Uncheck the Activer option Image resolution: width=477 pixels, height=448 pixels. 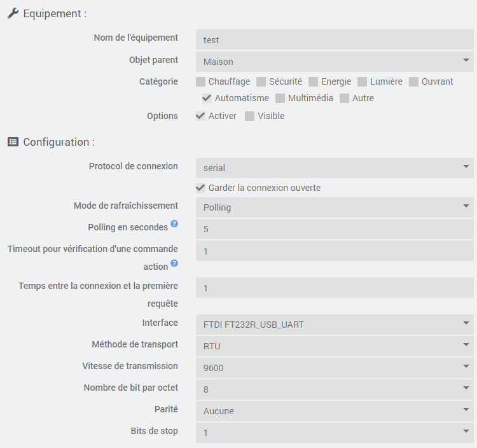[201, 116]
